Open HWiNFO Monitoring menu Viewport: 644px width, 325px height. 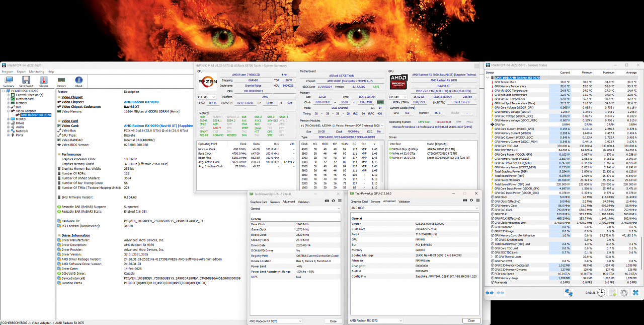(x=36, y=72)
